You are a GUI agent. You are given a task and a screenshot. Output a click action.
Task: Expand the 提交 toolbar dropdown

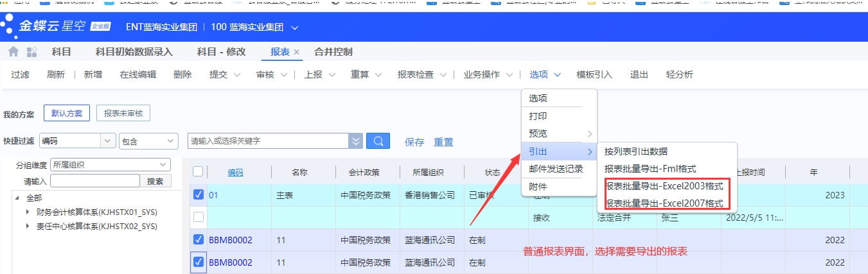236,74
